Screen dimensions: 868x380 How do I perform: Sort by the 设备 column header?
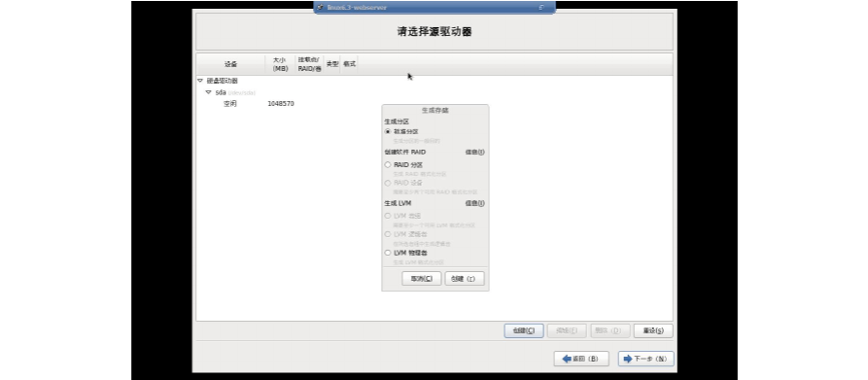point(230,64)
